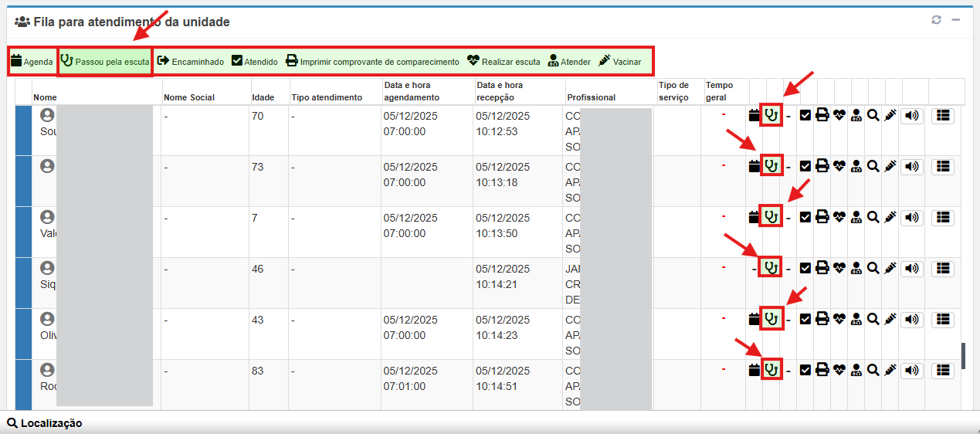Check the Atendido box for 46-year-old patient
The width and height of the screenshot is (980, 434).
805,268
